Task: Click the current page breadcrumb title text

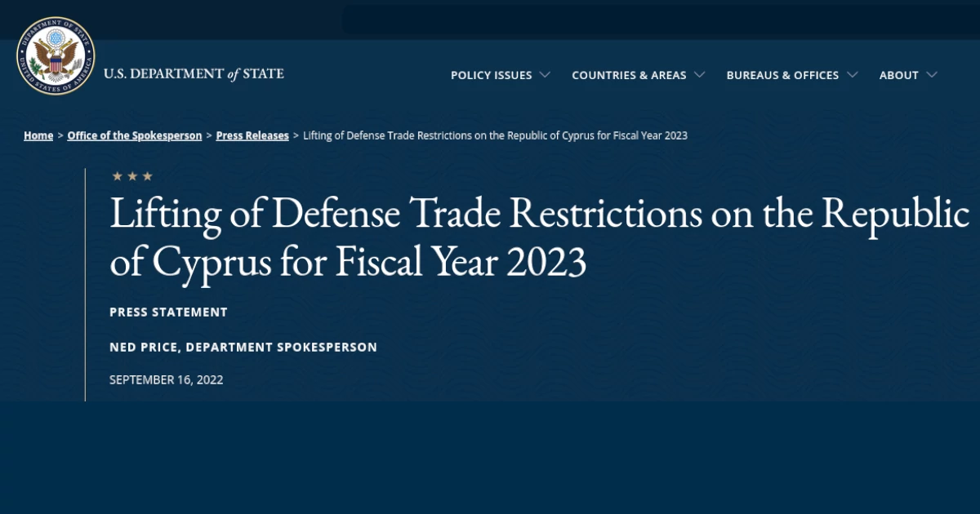Action: tap(495, 135)
